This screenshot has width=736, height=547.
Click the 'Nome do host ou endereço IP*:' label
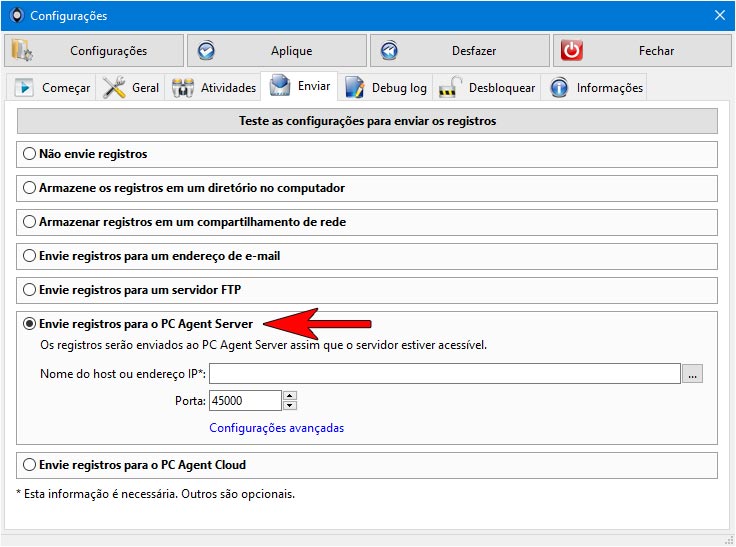coord(123,374)
